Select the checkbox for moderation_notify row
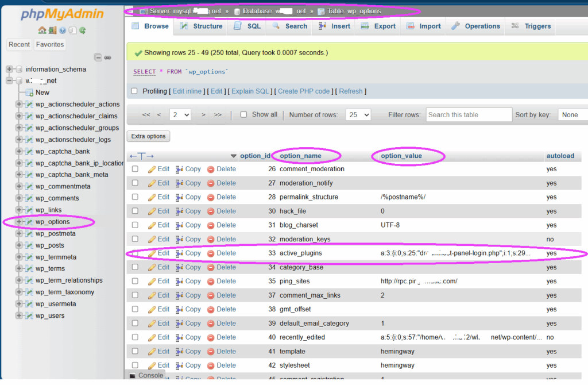This screenshot has height=385, width=588. 135,183
